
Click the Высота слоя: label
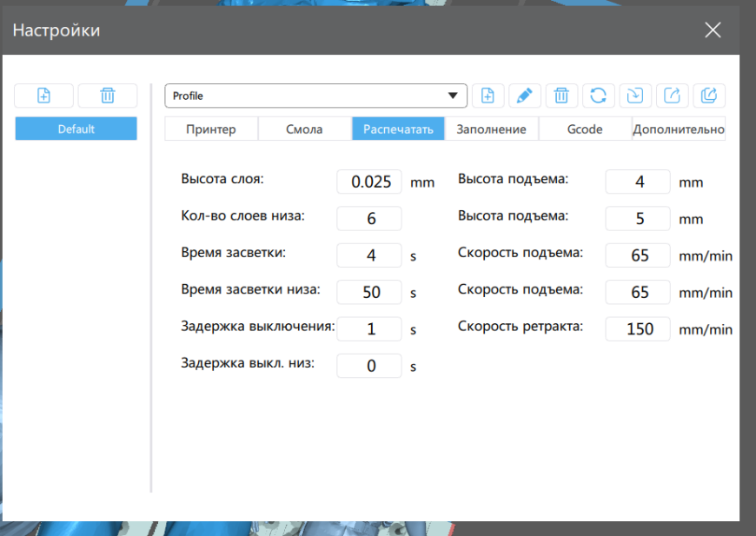(x=222, y=179)
